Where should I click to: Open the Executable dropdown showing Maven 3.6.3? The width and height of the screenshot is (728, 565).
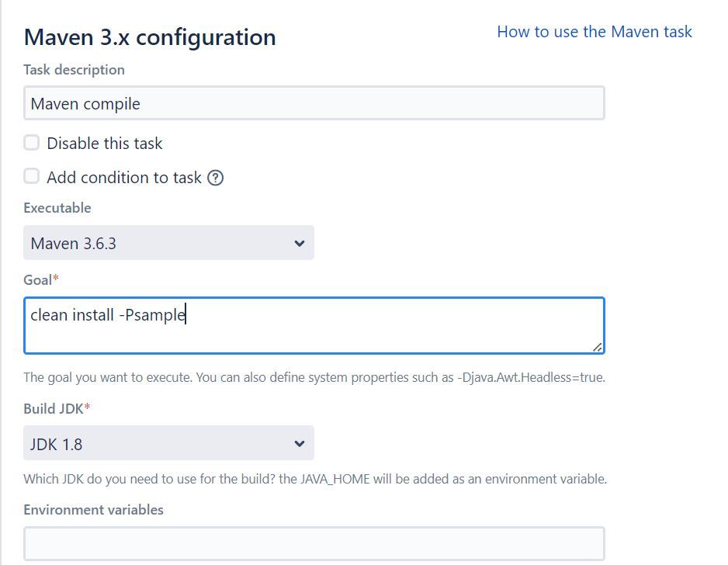168,243
